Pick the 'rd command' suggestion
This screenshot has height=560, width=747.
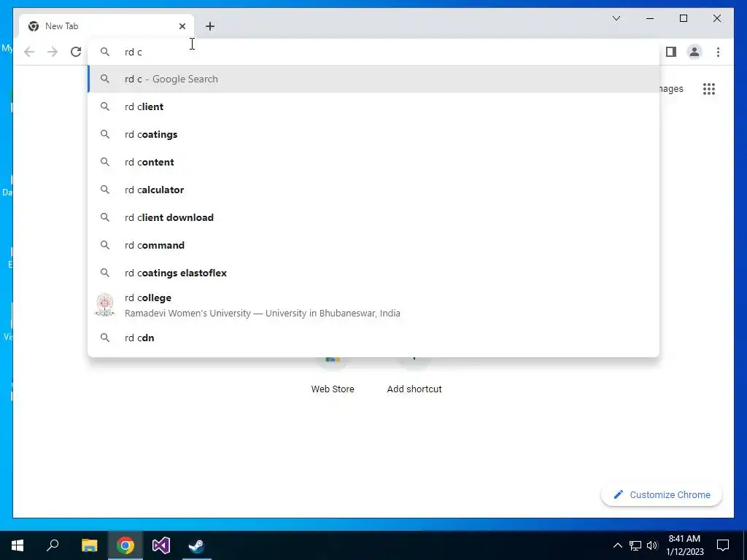click(x=373, y=245)
